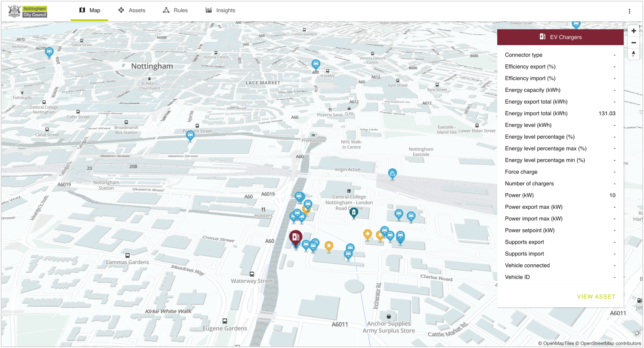This screenshot has height=348, width=644.
Task: Reset map bearing with compass button
Action: click(x=634, y=54)
